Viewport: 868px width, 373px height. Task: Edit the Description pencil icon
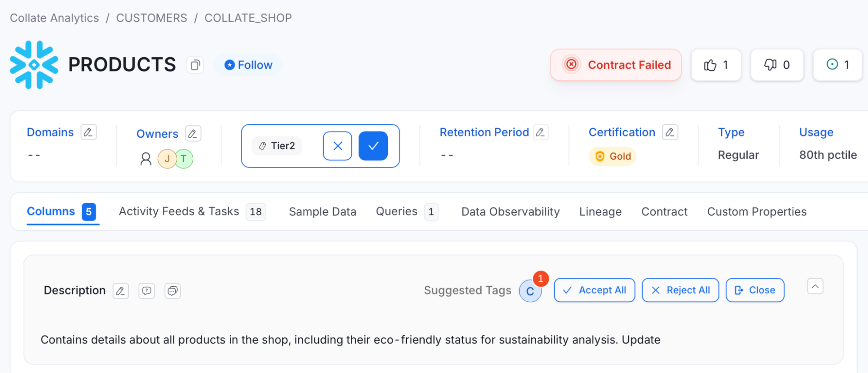(x=121, y=290)
